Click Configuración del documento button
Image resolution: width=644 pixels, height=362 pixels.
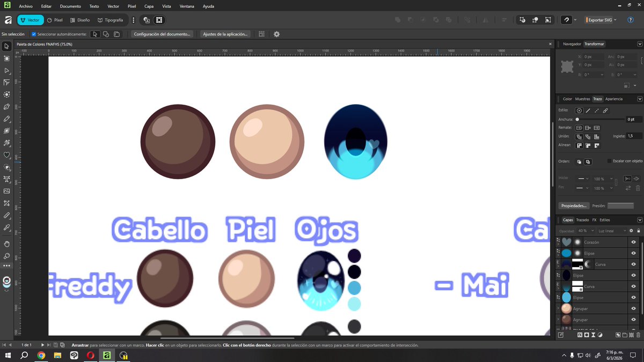[x=162, y=34]
